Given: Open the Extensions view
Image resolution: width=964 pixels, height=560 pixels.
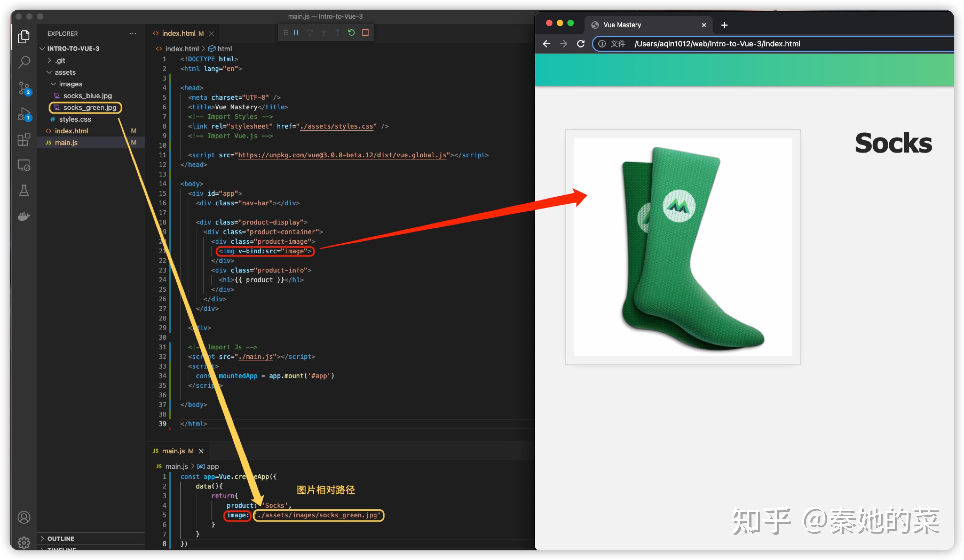Looking at the screenshot, I should (x=24, y=139).
